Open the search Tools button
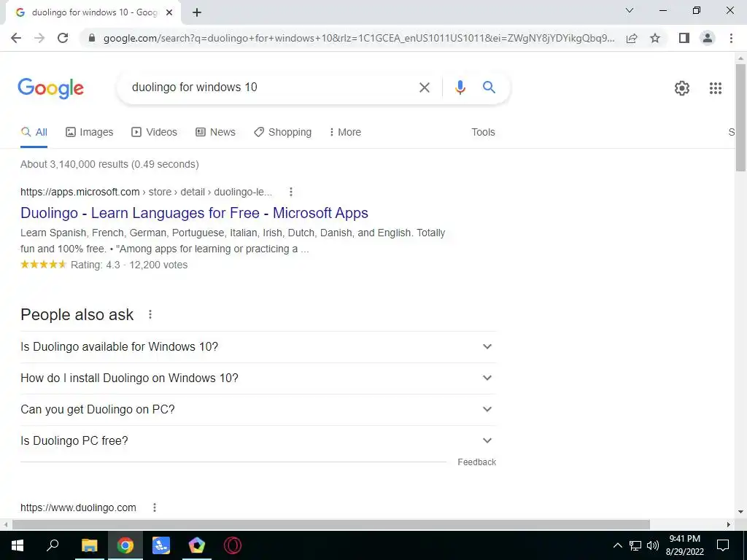The image size is (747, 560). 483,132
